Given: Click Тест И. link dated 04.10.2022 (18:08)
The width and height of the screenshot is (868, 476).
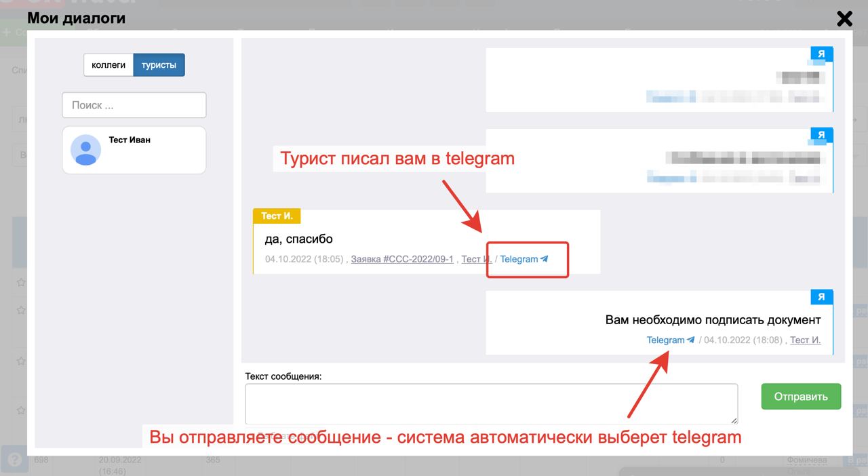Looking at the screenshot, I should 806,340.
